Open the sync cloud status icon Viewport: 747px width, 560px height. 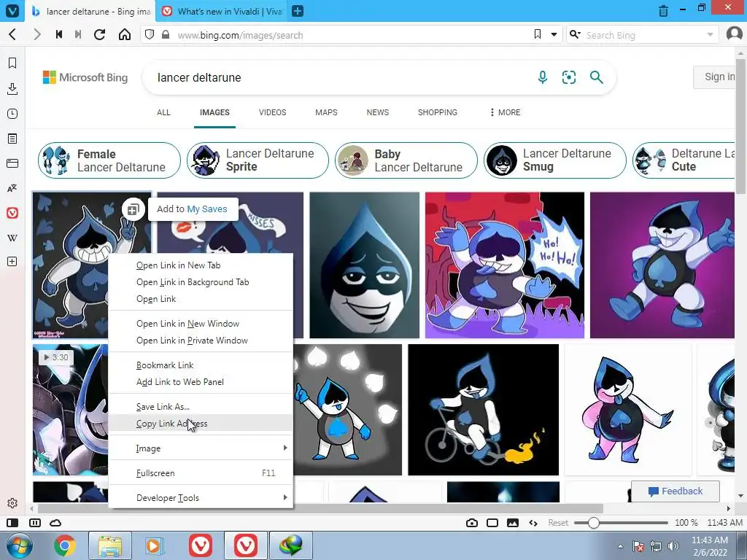point(55,523)
